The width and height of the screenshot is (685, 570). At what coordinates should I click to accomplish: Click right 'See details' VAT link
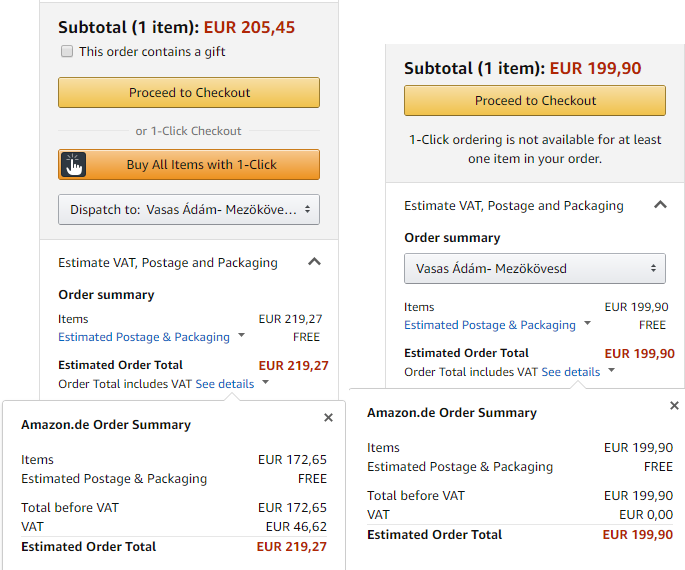point(571,372)
